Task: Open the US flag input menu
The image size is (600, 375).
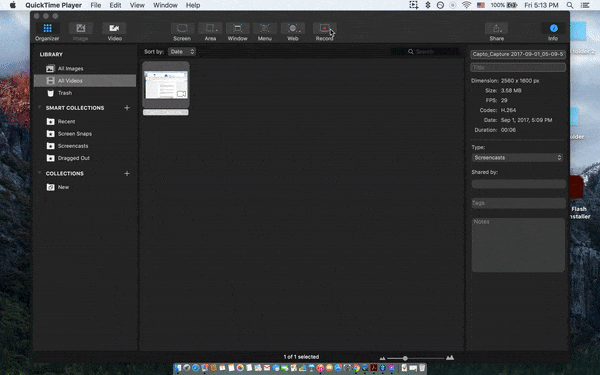Action: (481, 5)
